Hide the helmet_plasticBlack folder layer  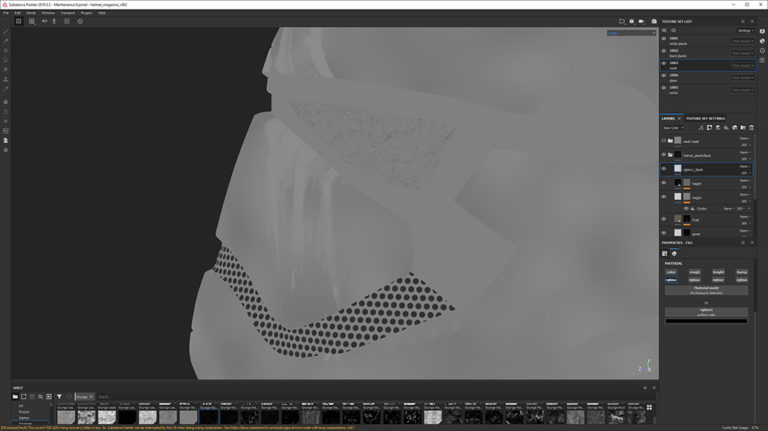664,155
